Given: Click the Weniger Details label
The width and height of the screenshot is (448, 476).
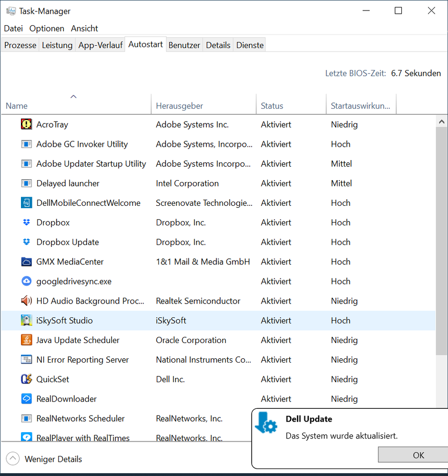Looking at the screenshot, I should click(53, 459).
